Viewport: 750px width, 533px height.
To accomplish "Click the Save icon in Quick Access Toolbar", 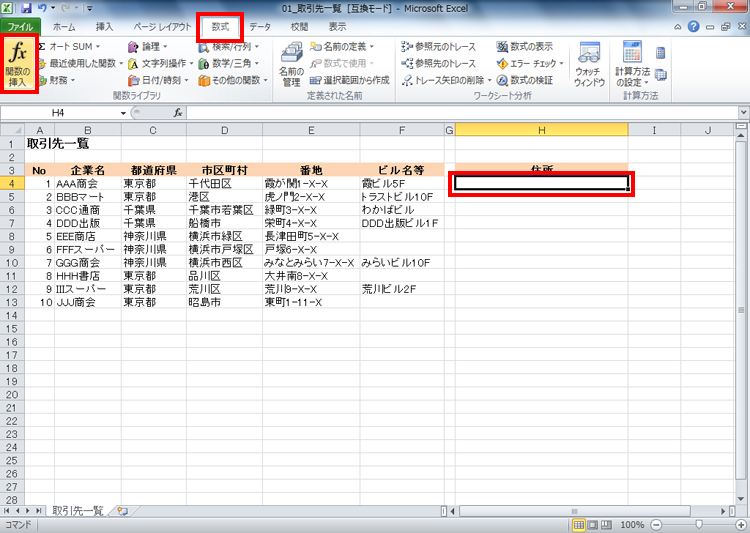I will [26, 8].
